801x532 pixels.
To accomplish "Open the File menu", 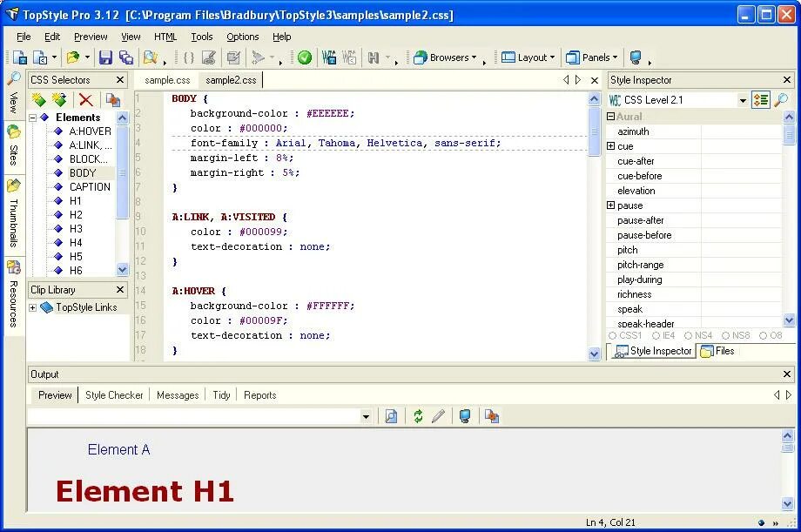I will [24, 37].
